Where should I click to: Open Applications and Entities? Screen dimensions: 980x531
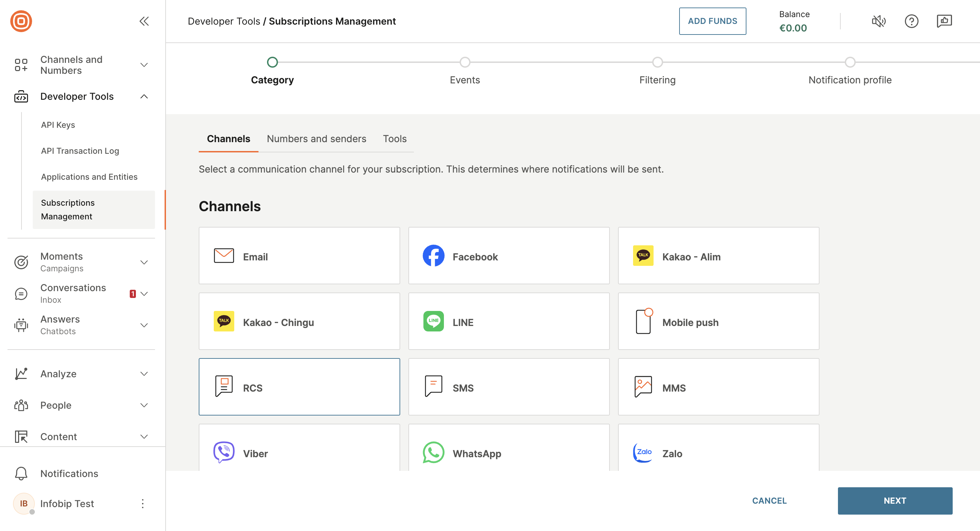[89, 177]
